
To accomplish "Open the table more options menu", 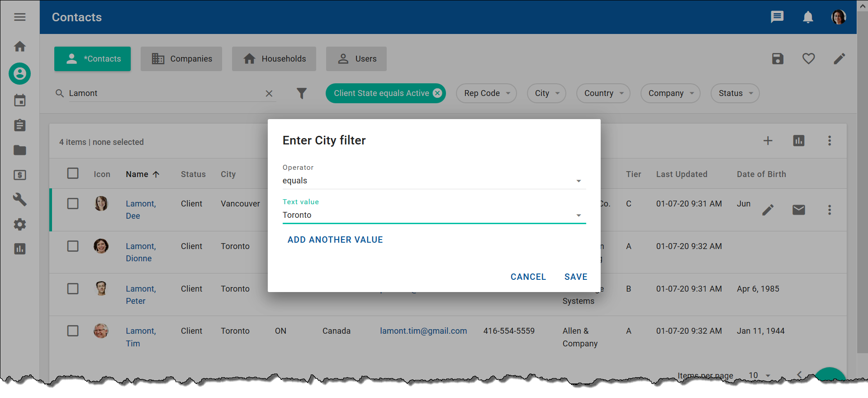I will point(830,141).
